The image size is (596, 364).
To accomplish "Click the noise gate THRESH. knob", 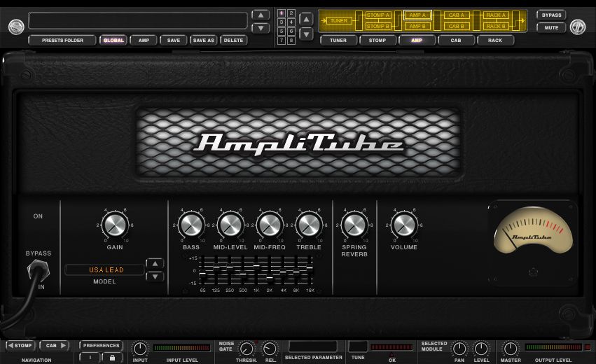I will pos(247,349).
